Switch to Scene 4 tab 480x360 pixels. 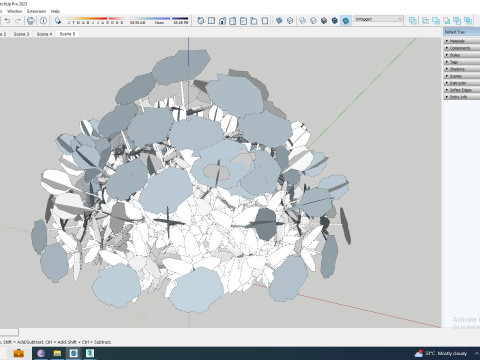click(x=44, y=34)
